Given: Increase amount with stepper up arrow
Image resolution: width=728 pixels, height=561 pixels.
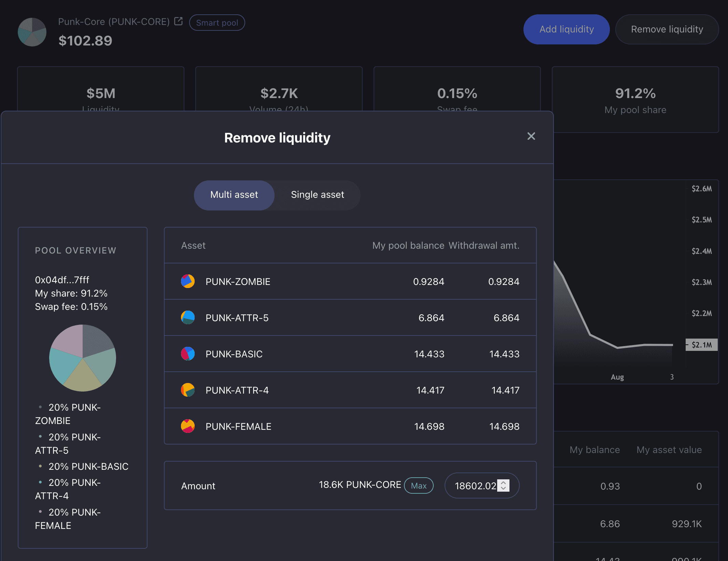Looking at the screenshot, I should tap(503, 482).
